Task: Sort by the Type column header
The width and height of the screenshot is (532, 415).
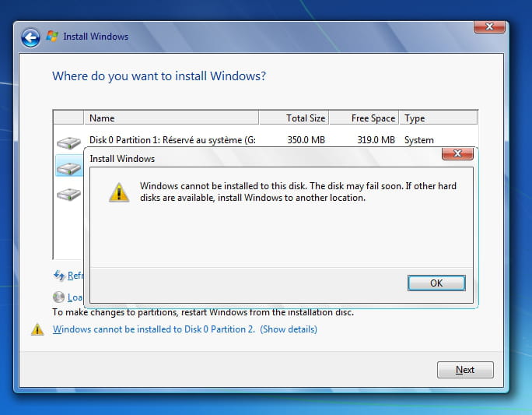Action: coord(438,118)
